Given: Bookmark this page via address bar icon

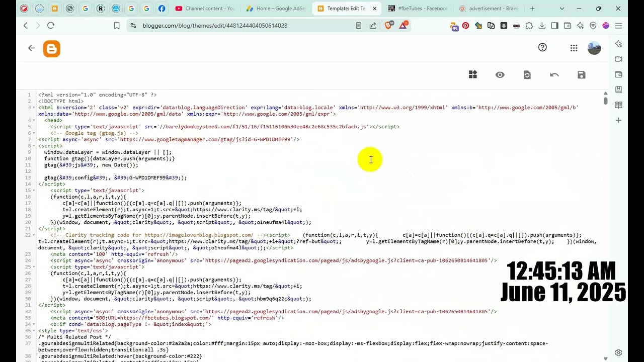Looking at the screenshot, I should click(117, 26).
